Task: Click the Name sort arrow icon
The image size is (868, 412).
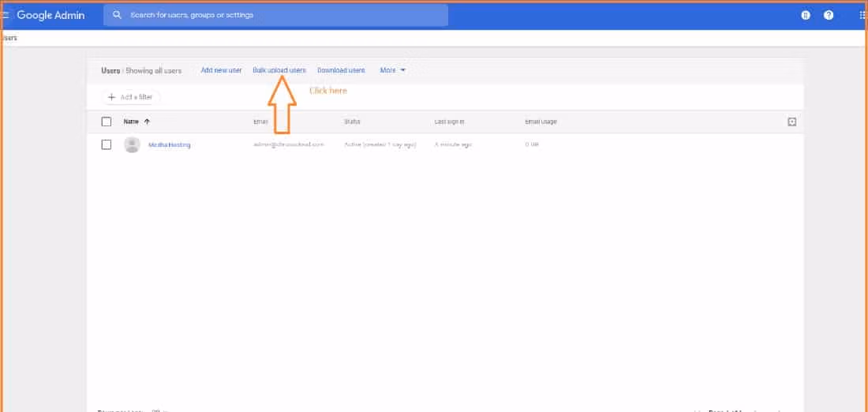Action: tap(147, 122)
